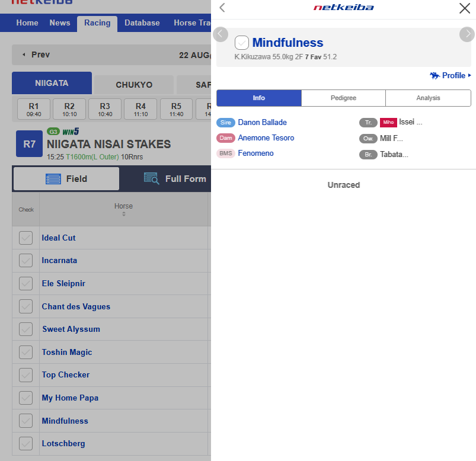
Task: Open horse My Home Papa
Action: [x=70, y=398]
